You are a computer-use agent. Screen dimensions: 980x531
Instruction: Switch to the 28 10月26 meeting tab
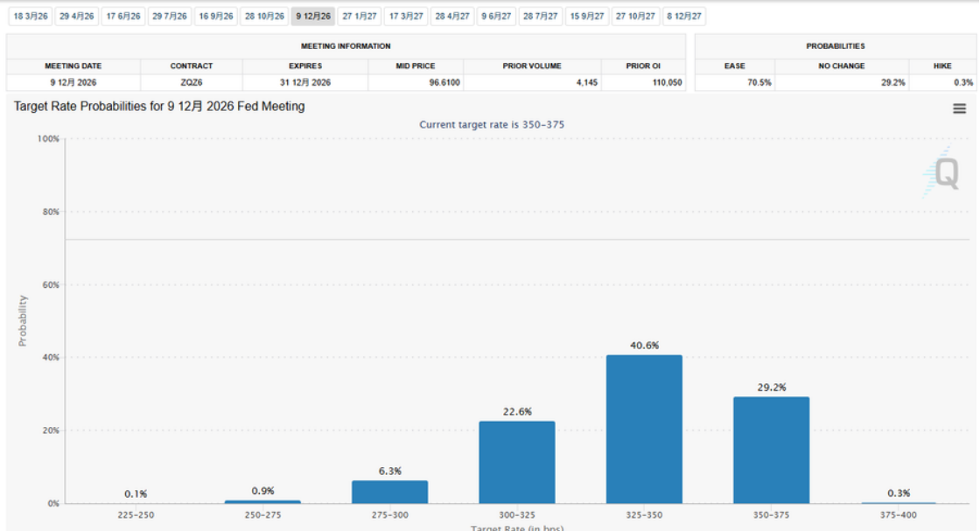[x=263, y=17]
